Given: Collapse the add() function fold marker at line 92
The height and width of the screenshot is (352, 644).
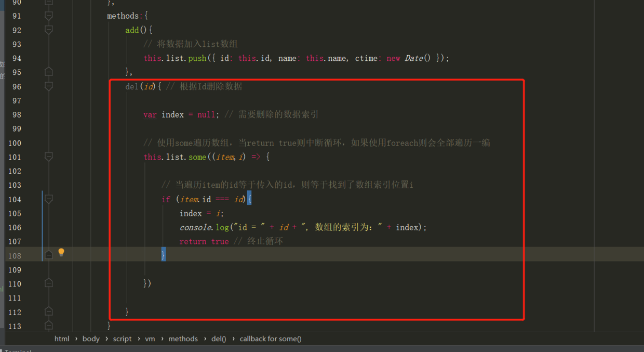Looking at the screenshot, I should coord(49,30).
